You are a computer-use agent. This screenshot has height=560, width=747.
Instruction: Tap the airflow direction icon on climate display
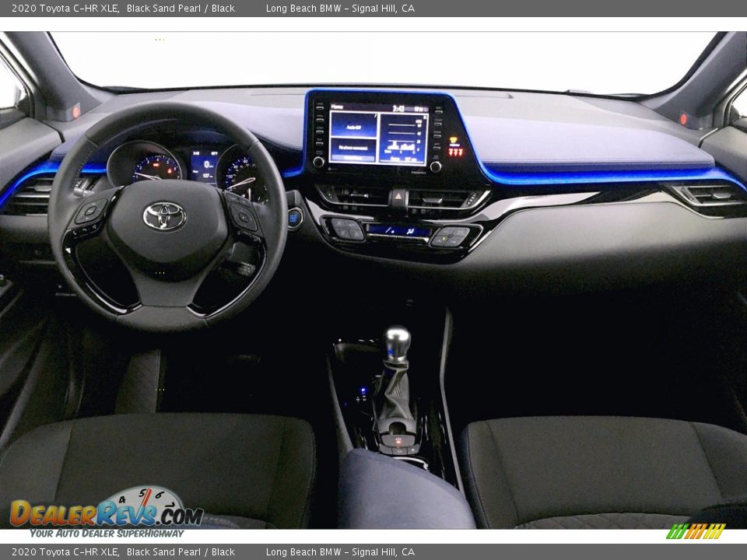(x=409, y=231)
